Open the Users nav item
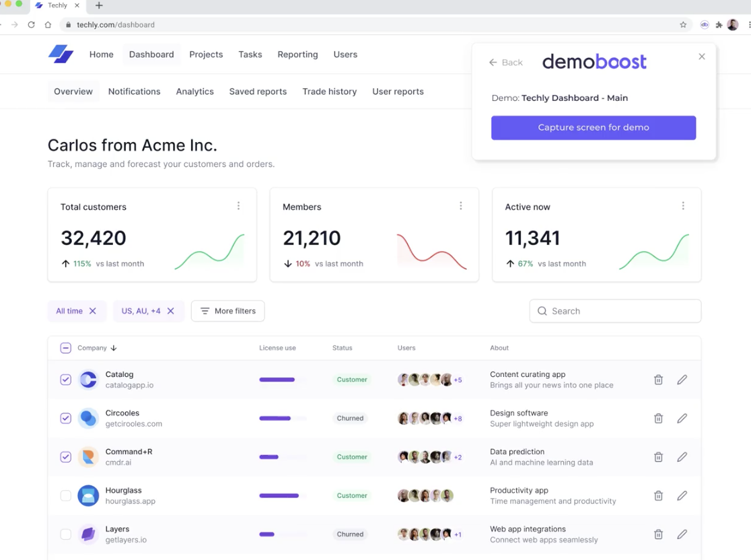 (x=345, y=55)
